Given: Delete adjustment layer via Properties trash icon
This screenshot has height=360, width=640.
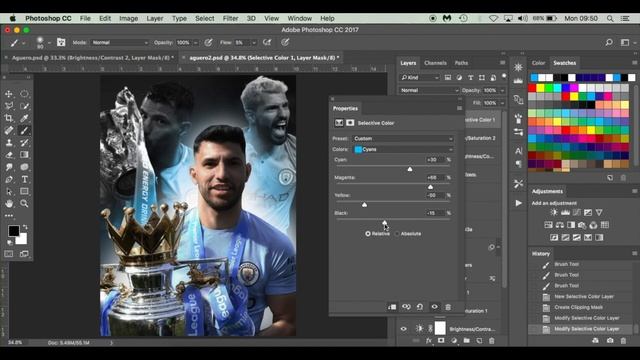Looking at the screenshot, I should [x=448, y=307].
